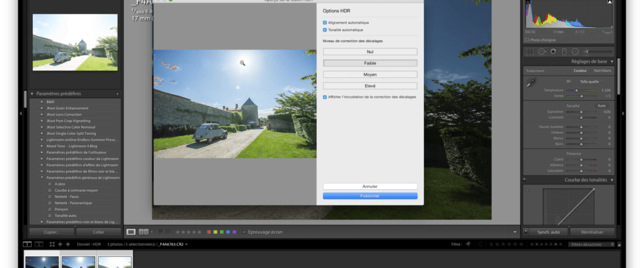Toggle the filmstrip filter lock switch
The width and height of the screenshot is (644, 268).
(619, 245)
